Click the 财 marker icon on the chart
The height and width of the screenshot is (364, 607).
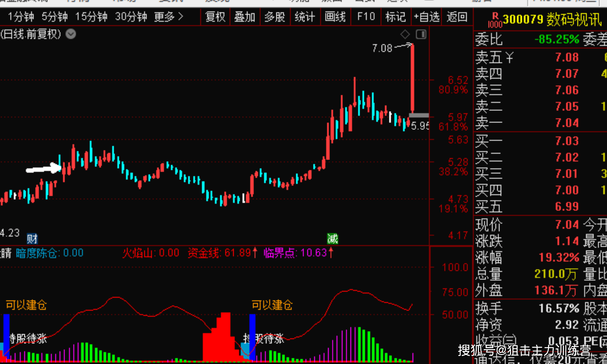click(x=32, y=239)
